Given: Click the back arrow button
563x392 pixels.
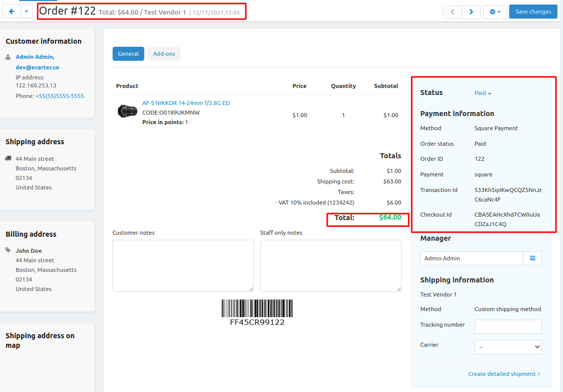Looking at the screenshot, I should click(12, 12).
